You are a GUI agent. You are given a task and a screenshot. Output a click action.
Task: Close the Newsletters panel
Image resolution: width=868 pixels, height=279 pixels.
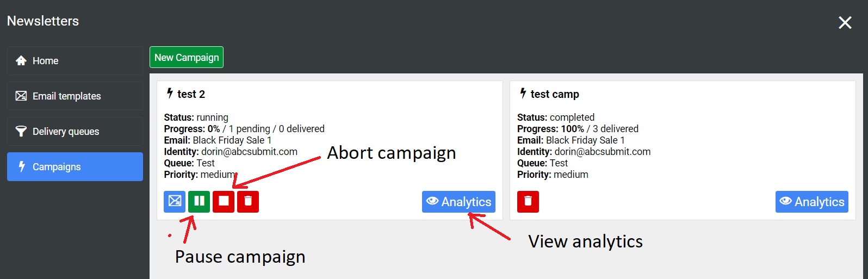[845, 22]
